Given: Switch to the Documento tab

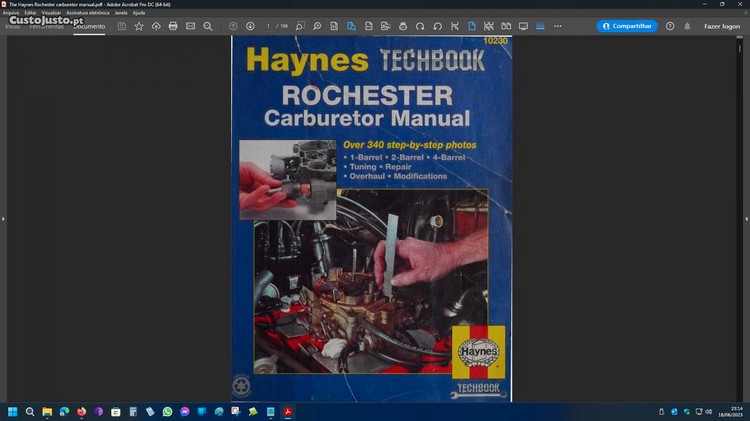Looking at the screenshot, I should (89, 26).
